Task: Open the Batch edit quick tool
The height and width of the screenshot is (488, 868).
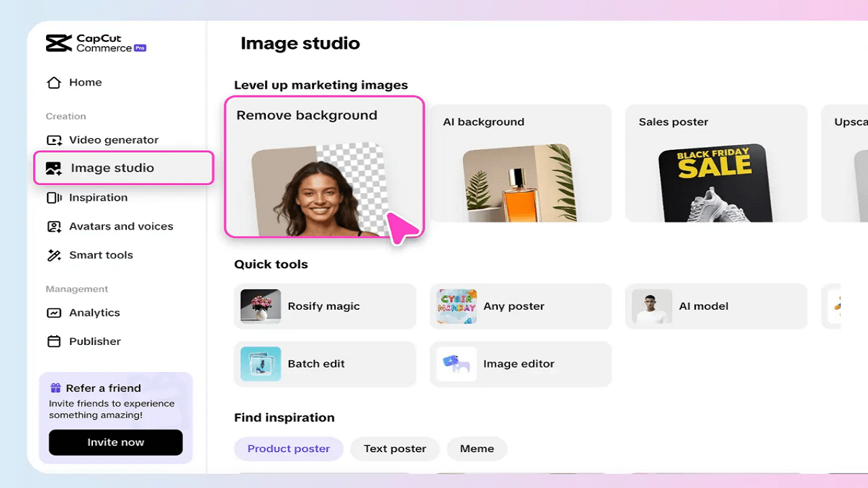Action: (324, 364)
